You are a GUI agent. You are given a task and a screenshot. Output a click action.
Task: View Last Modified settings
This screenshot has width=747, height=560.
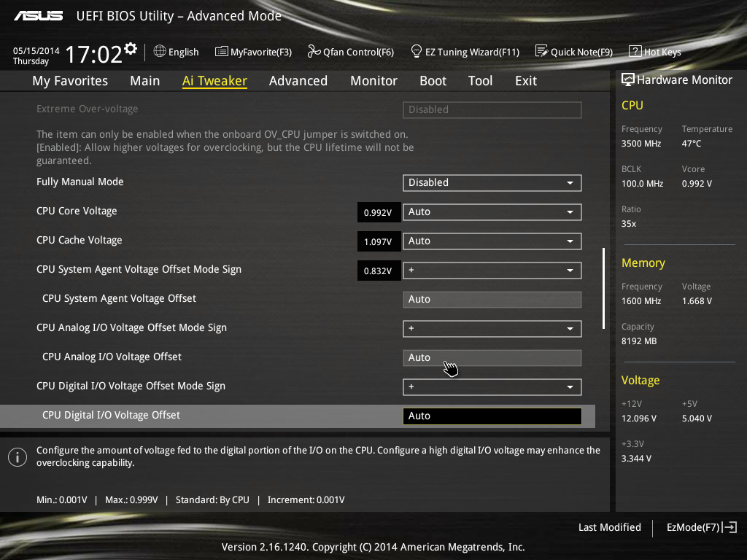[609, 527]
